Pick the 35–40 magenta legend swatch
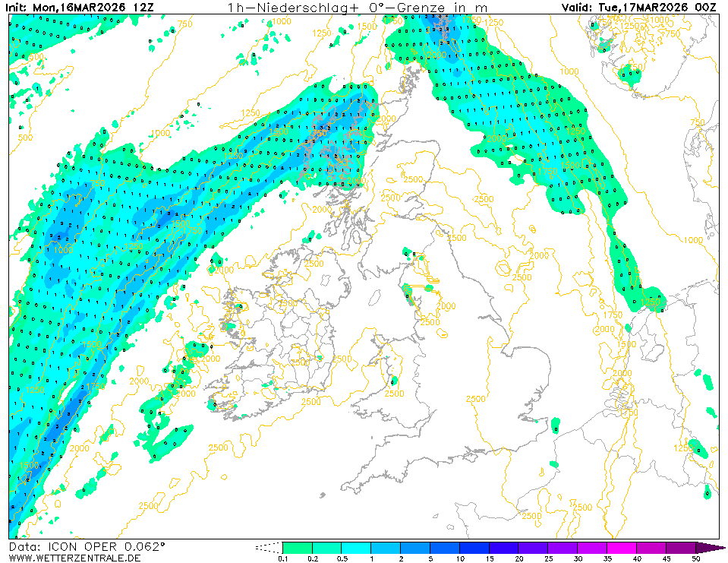The image size is (728, 563). (622, 547)
